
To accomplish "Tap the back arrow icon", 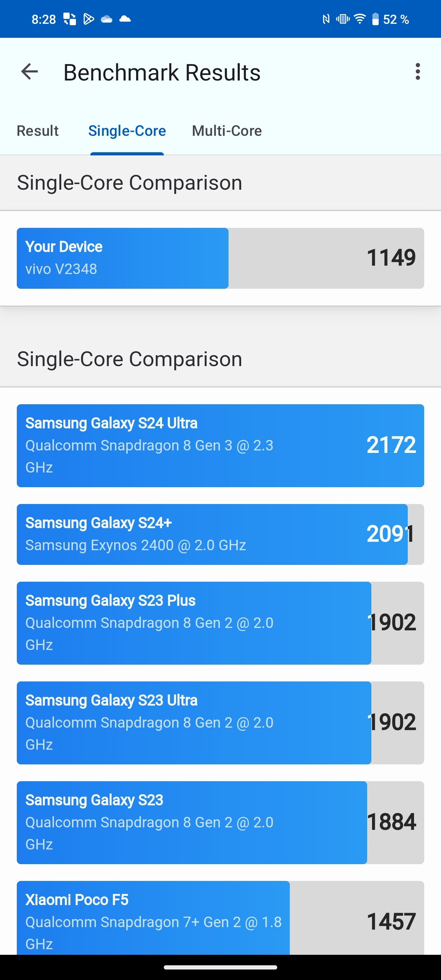I will pyautogui.click(x=30, y=71).
